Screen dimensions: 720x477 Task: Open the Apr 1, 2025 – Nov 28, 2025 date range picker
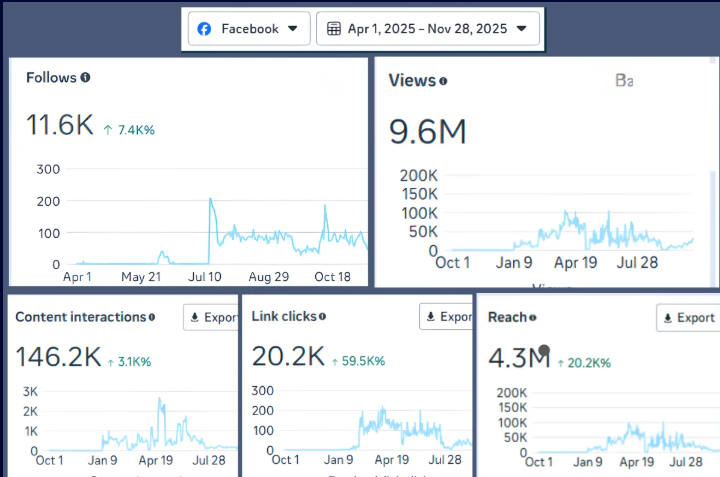[x=428, y=28]
